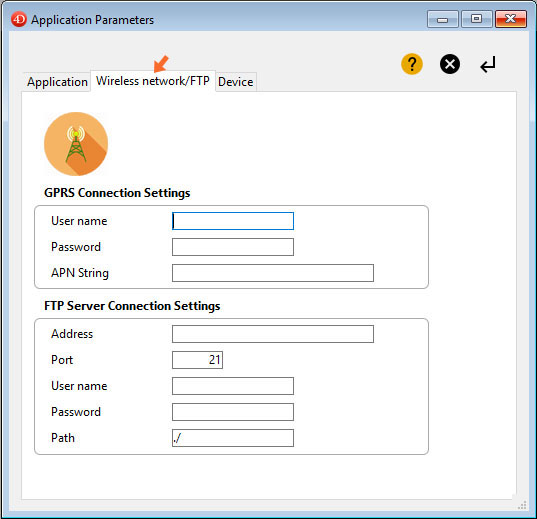Select the FTP Path field containing ./
537x519 pixels.
233,438
